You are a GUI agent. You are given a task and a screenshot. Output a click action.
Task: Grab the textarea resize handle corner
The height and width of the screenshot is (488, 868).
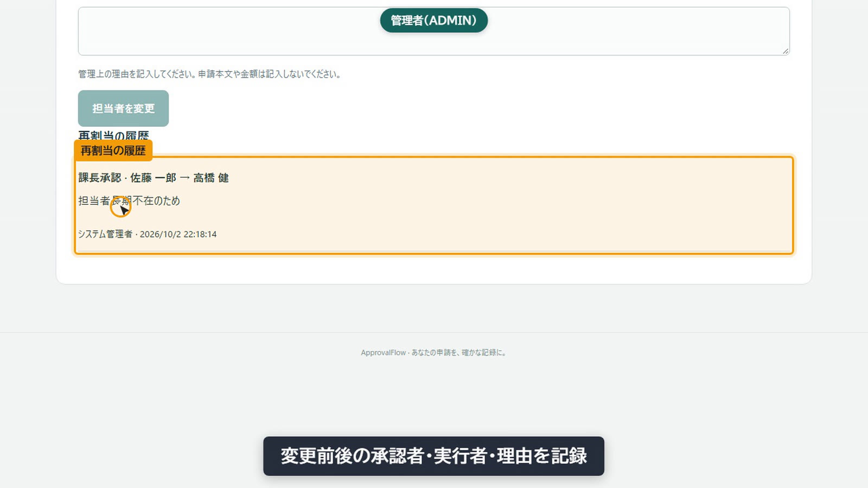(x=786, y=51)
